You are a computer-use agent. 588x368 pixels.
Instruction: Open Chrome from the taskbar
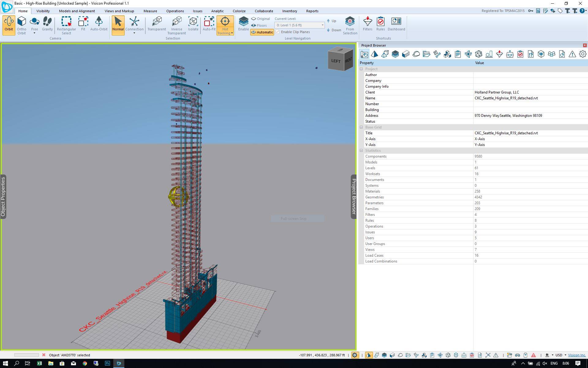point(85,363)
